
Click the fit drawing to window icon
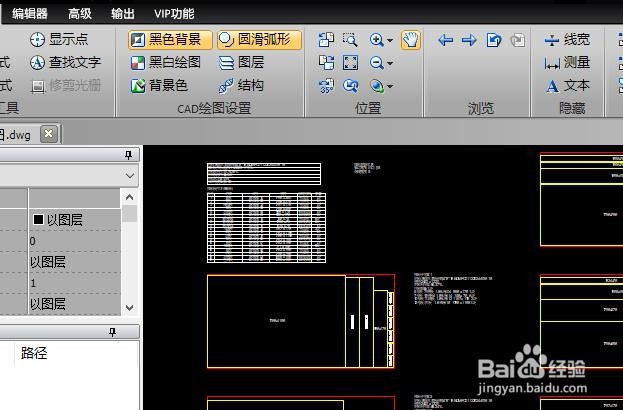350,63
